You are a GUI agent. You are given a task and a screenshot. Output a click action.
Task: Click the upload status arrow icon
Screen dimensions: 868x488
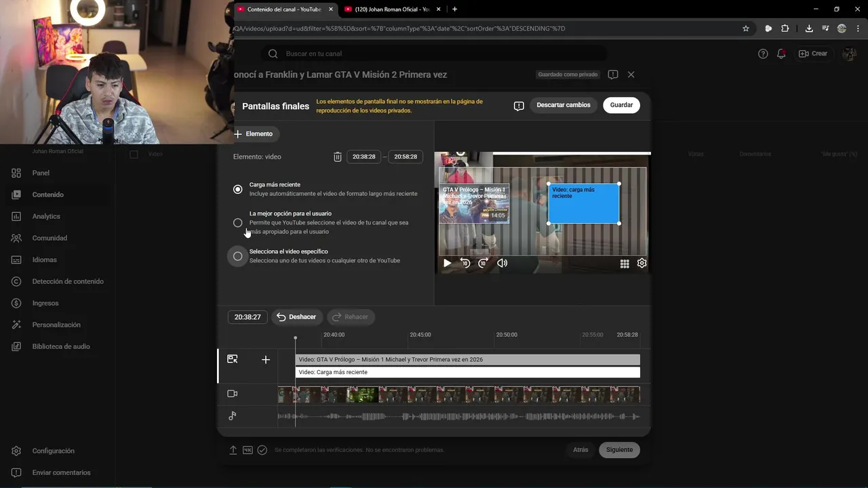(233, 450)
